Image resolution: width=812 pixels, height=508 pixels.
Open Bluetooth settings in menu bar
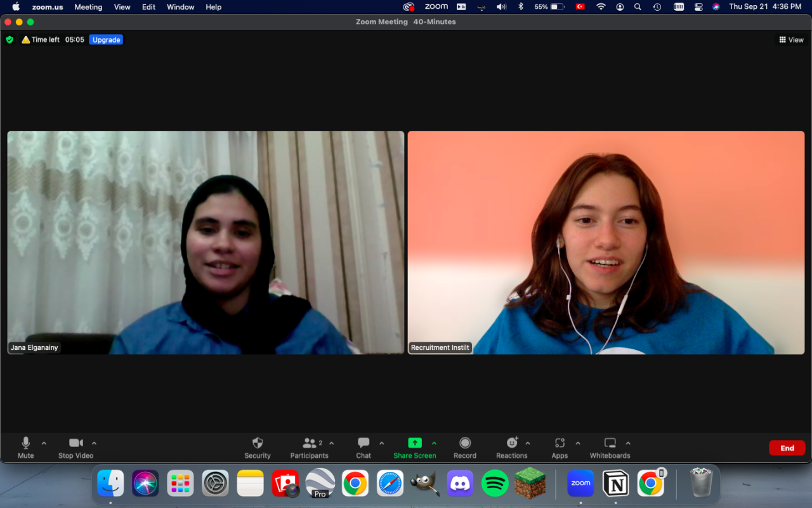click(x=521, y=7)
